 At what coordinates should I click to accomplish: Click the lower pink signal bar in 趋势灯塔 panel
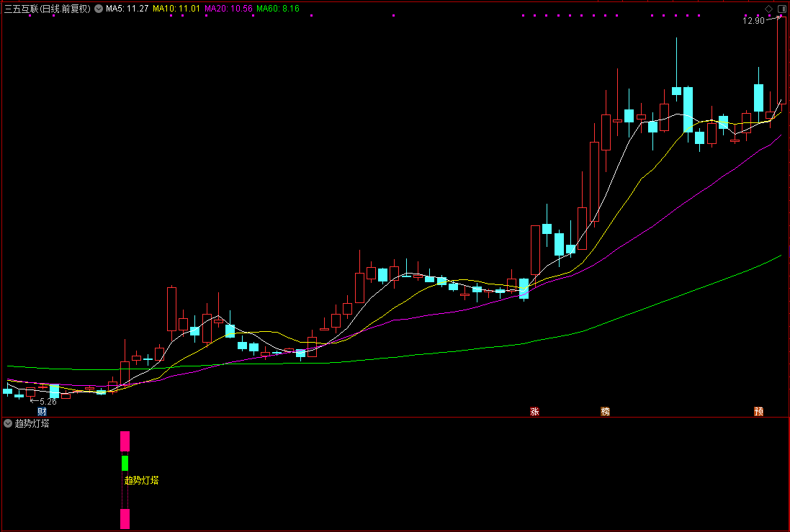pos(125,519)
